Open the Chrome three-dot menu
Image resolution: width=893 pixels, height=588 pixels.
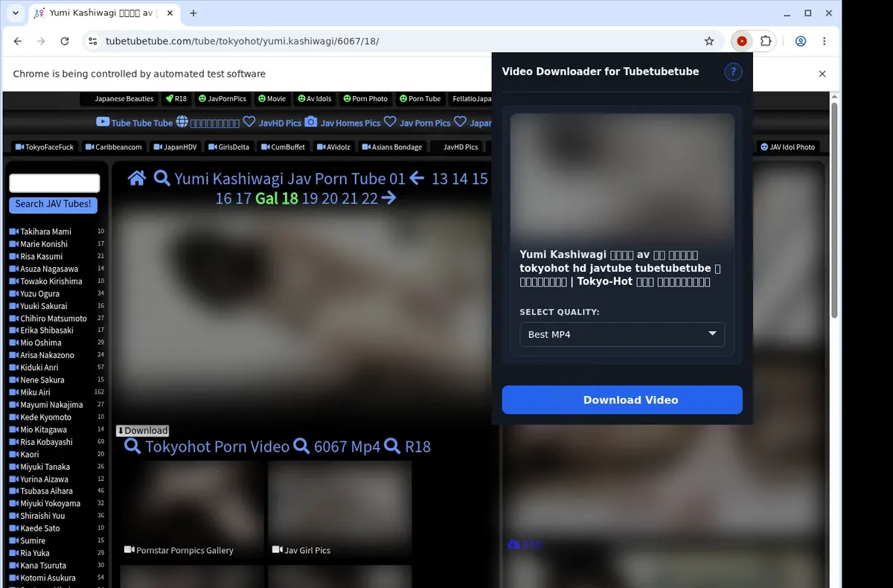coord(825,42)
